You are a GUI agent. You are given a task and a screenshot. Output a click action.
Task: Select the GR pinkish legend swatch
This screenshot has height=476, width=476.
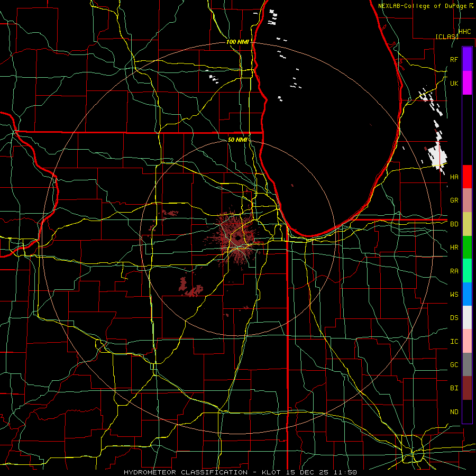[x=467, y=200]
